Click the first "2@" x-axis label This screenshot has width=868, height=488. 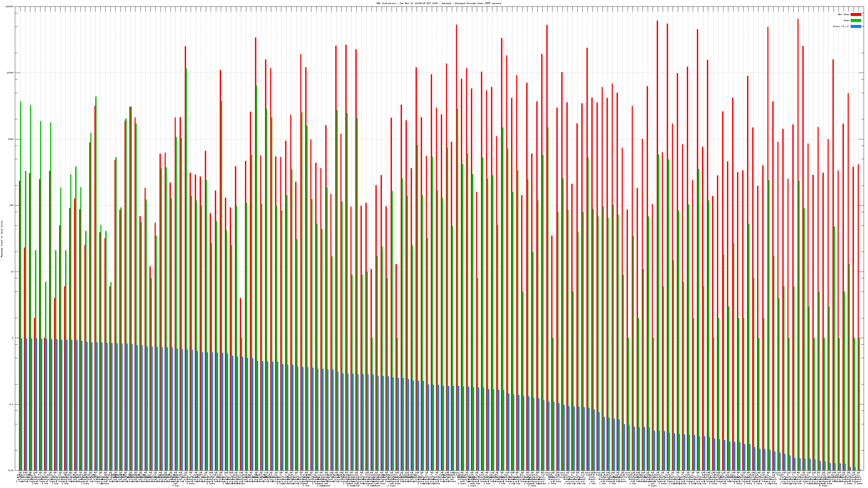click(20, 473)
